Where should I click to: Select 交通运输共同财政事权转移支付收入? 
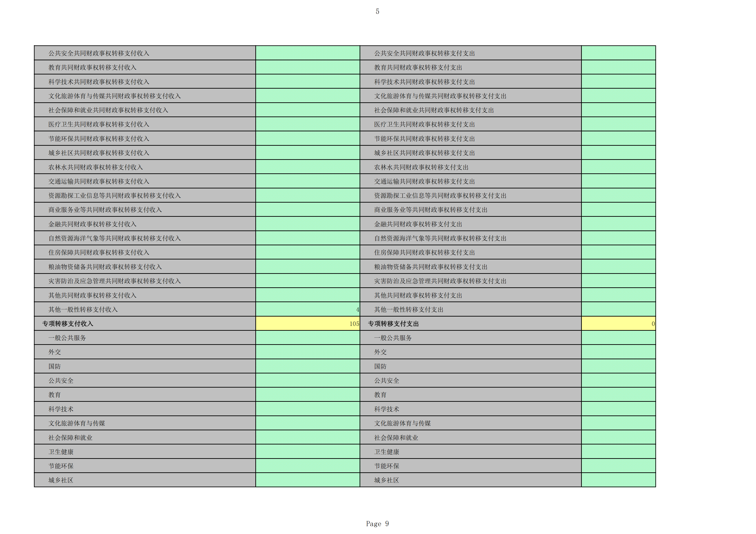[x=99, y=182]
